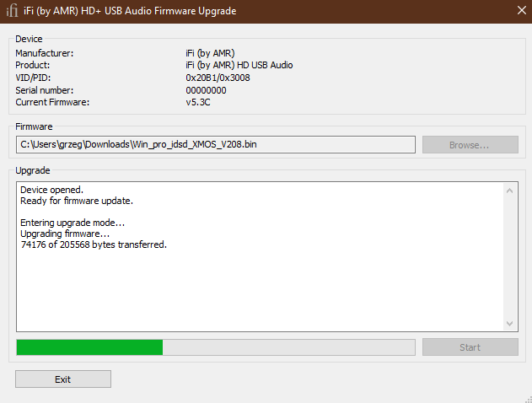
Task: Click the 'Manufacturer:' label
Action: click(x=45, y=53)
